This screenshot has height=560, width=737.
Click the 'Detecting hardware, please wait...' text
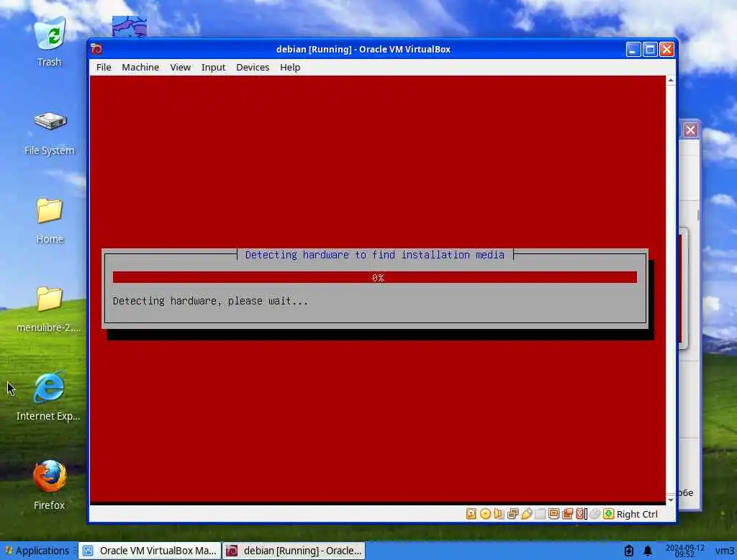coord(210,301)
